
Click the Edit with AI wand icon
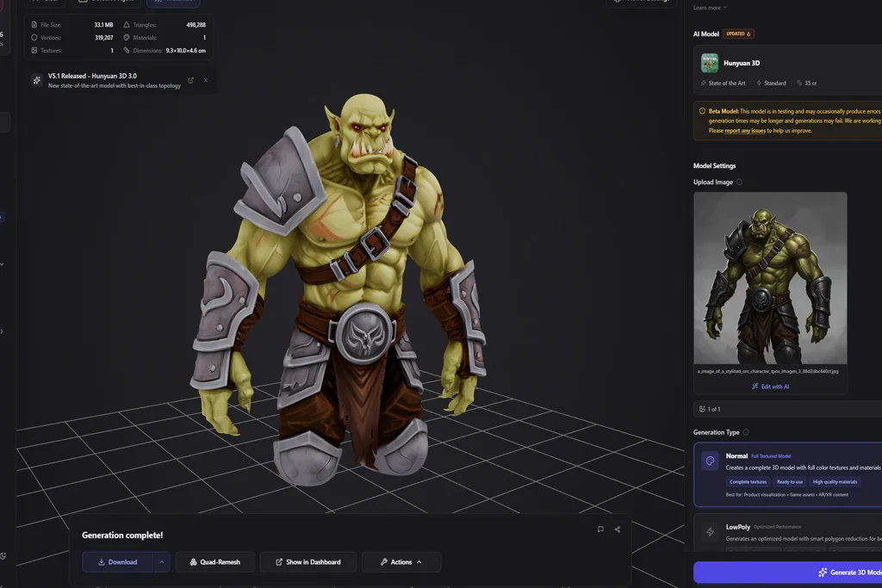[x=755, y=387]
